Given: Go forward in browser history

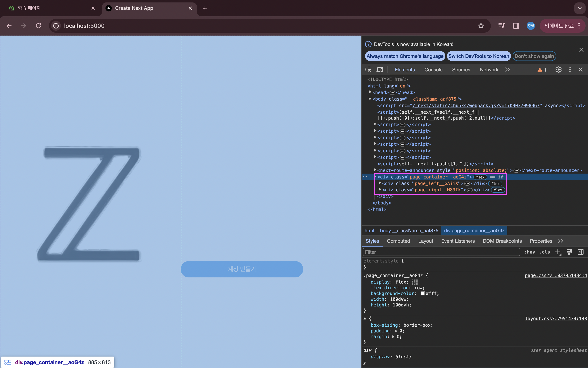Looking at the screenshot, I should pyautogui.click(x=23, y=26).
